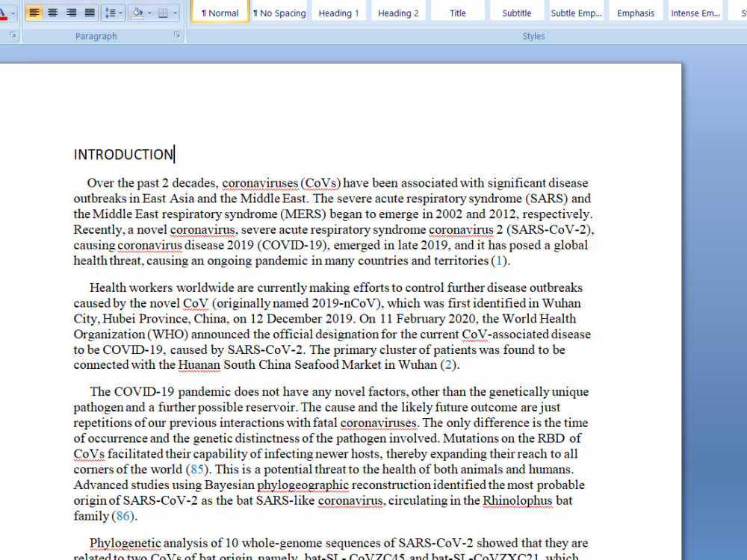Apply the Subtle Emphasis style
Viewport: 747px width, 560px height.
pos(577,11)
